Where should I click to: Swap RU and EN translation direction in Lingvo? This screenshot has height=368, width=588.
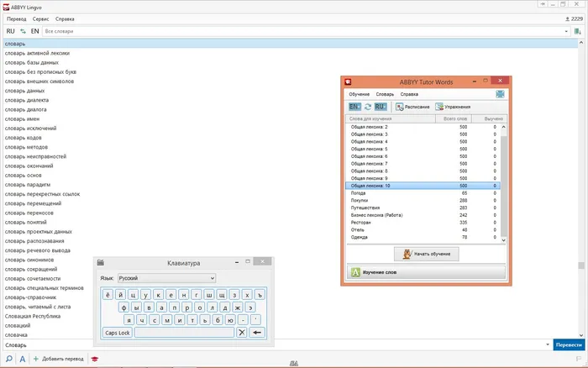pyautogui.click(x=23, y=31)
